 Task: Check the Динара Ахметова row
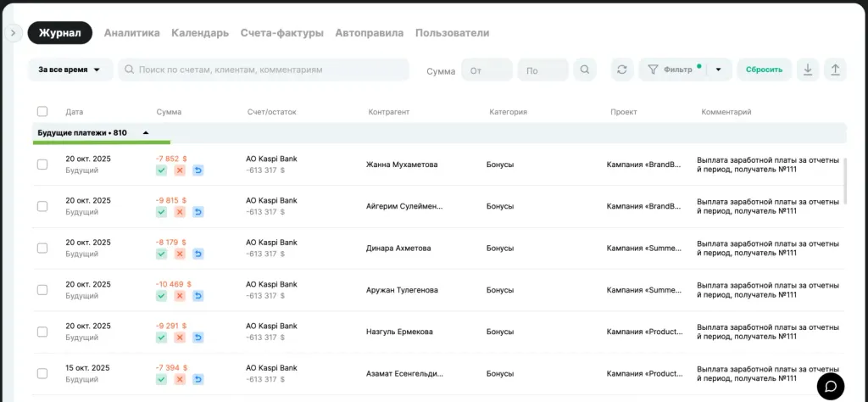(42, 248)
